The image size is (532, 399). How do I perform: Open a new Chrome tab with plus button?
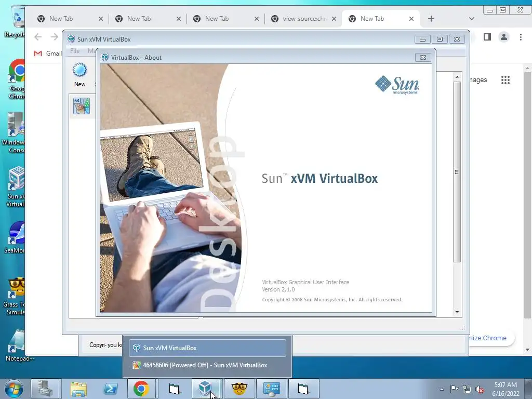(x=431, y=19)
